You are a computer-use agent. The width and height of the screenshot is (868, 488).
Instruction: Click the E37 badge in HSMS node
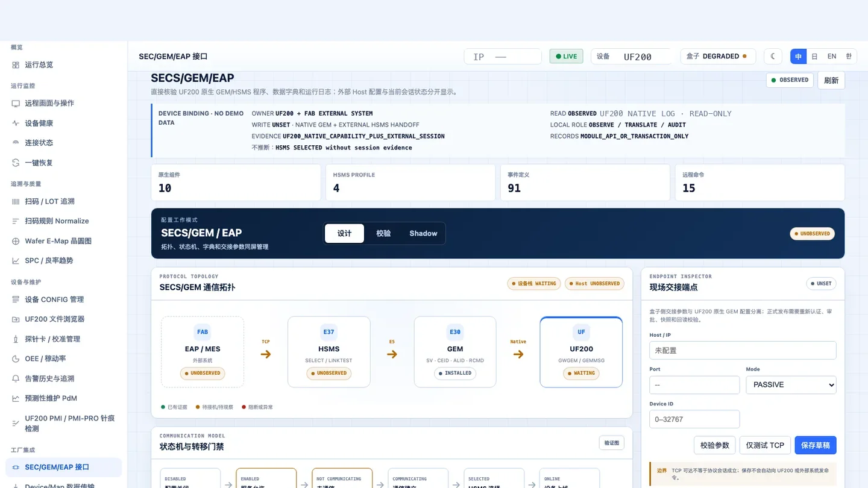[x=329, y=332]
